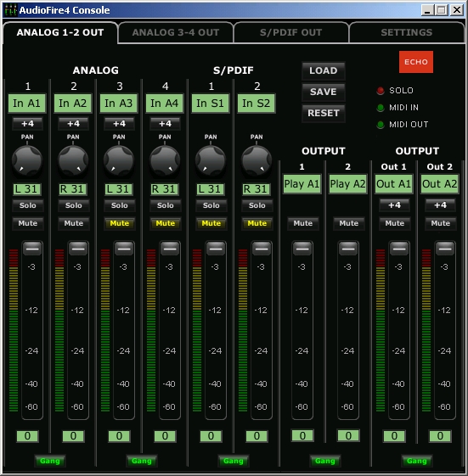The width and height of the screenshot is (468, 476).
Task: Click the R 31 pan value of S/PDIF 2
Action: click(257, 189)
